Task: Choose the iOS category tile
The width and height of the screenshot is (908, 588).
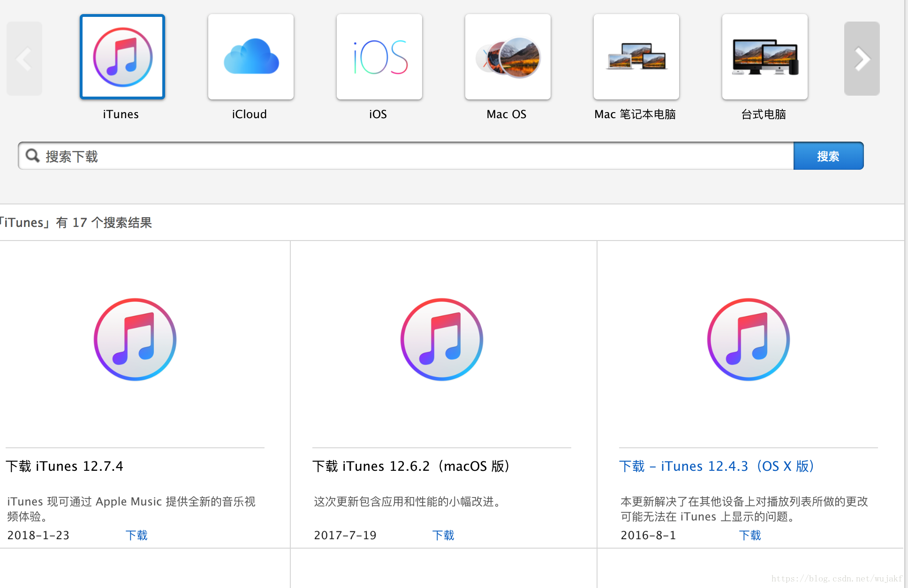Action: coord(379,57)
